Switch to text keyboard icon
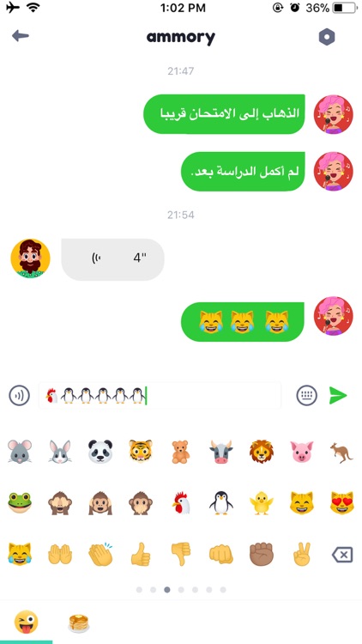The height and width of the screenshot is (644, 362). [x=307, y=396]
